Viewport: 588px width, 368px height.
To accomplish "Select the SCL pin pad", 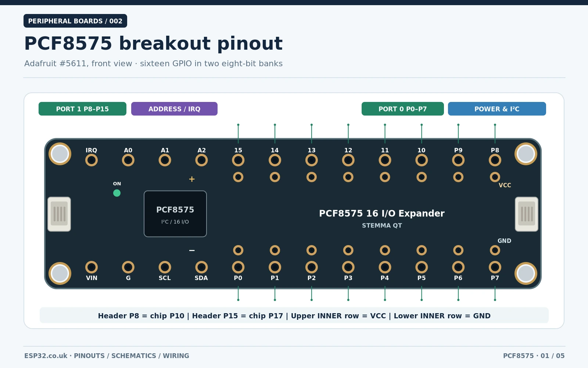I will [x=165, y=267].
